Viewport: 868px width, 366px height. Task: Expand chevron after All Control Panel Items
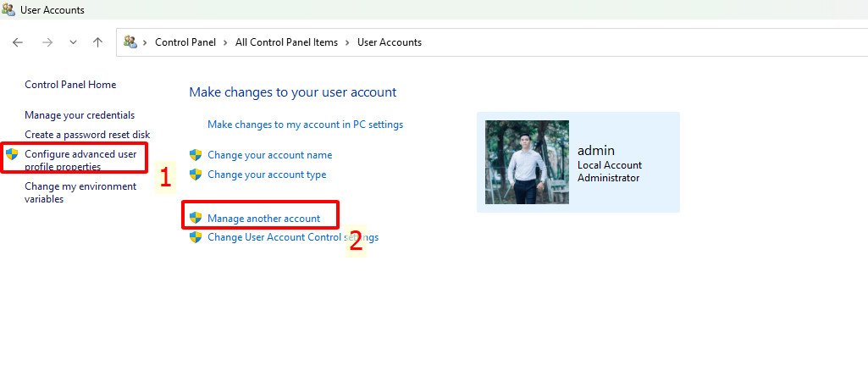pos(347,42)
